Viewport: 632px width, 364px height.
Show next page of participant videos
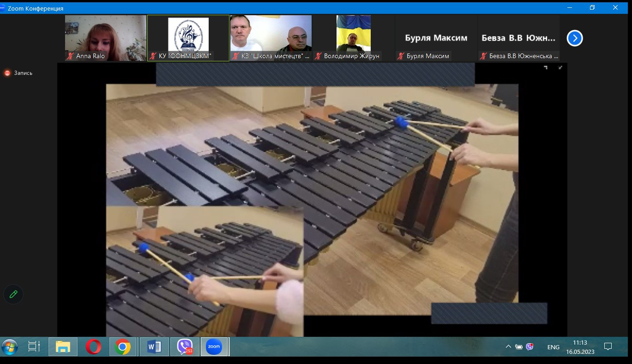[575, 38]
